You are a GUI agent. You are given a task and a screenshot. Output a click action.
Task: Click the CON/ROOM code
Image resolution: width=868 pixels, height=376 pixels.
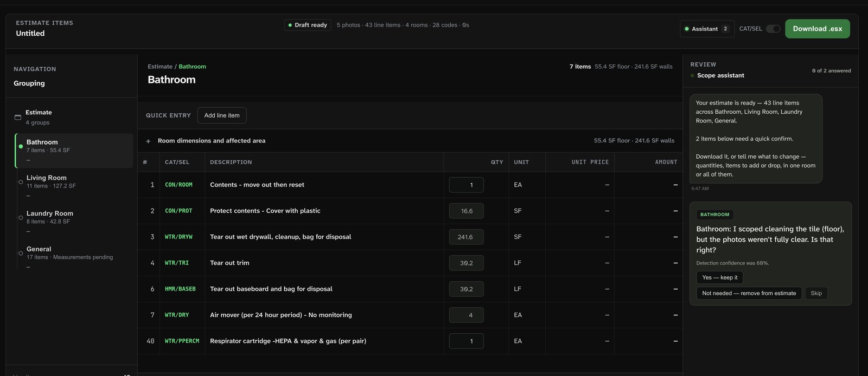(x=178, y=185)
